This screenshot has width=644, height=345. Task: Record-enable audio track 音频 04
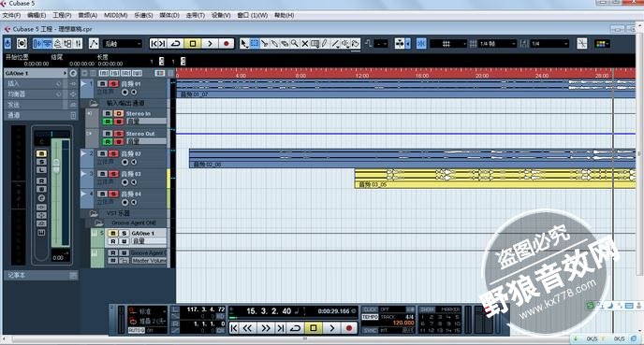pyautogui.click(x=124, y=202)
